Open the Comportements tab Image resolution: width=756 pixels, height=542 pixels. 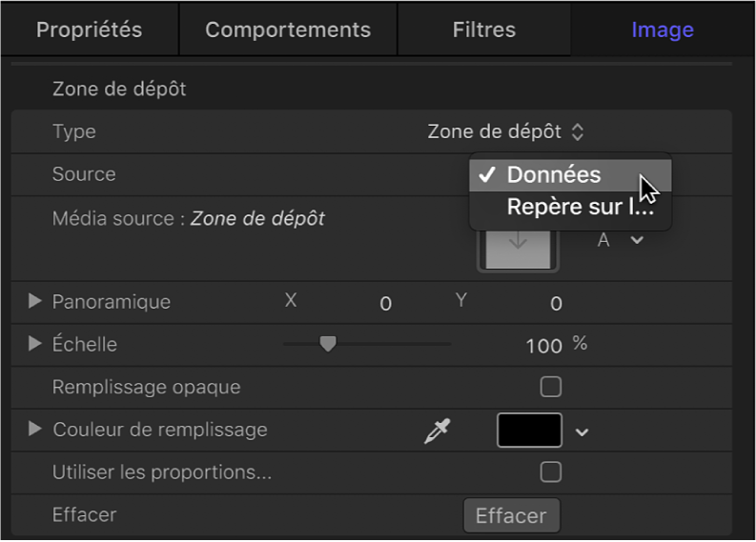click(288, 30)
